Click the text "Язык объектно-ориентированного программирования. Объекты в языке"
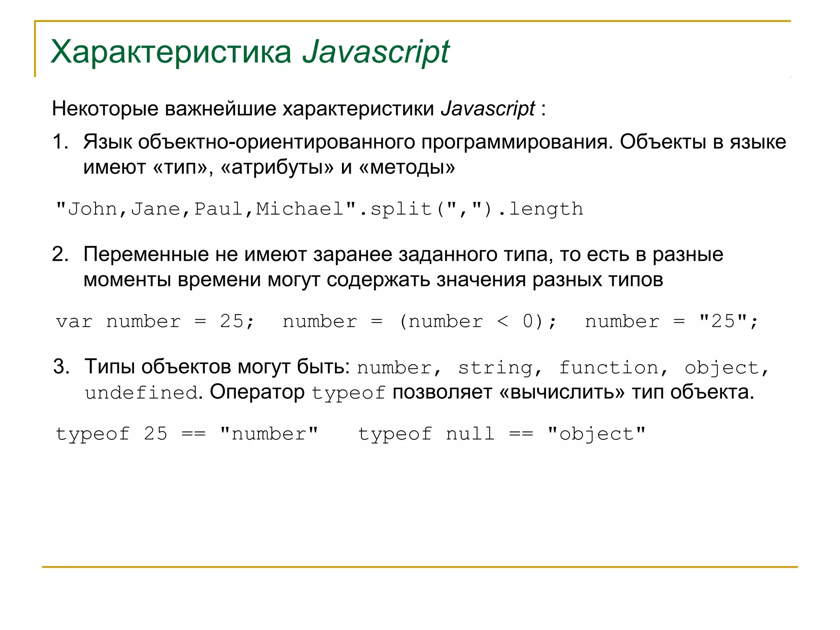Image resolution: width=840 pixels, height=630 pixels. coord(434,142)
